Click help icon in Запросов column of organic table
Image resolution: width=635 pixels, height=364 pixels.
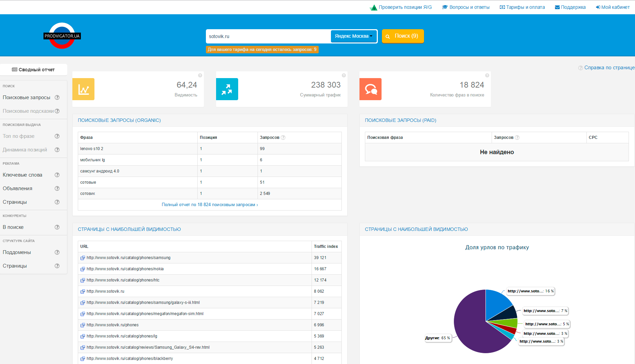pos(283,138)
